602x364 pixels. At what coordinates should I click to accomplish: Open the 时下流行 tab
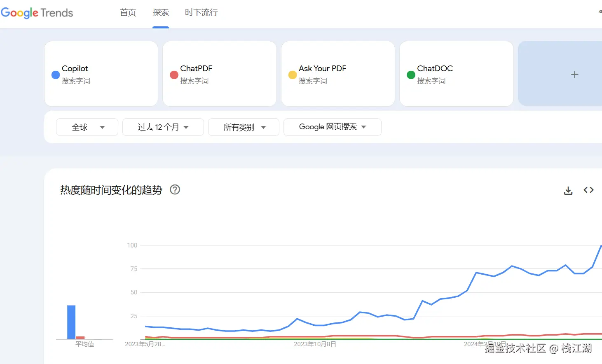201,13
